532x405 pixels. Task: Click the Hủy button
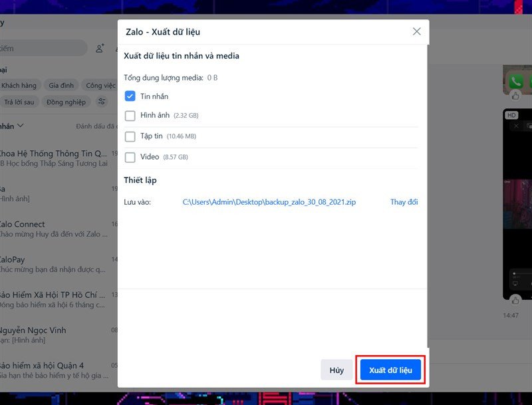(x=336, y=370)
